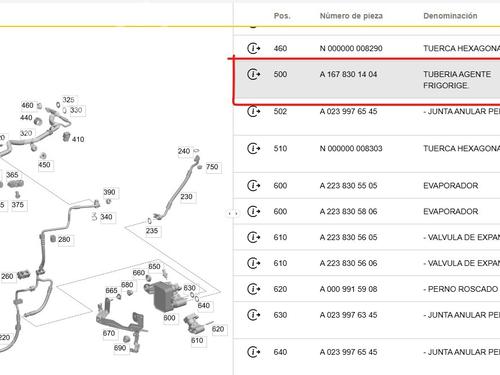This screenshot has height=375, width=500.
Task: Click callout 690 in the diagram
Action: coord(120,348)
